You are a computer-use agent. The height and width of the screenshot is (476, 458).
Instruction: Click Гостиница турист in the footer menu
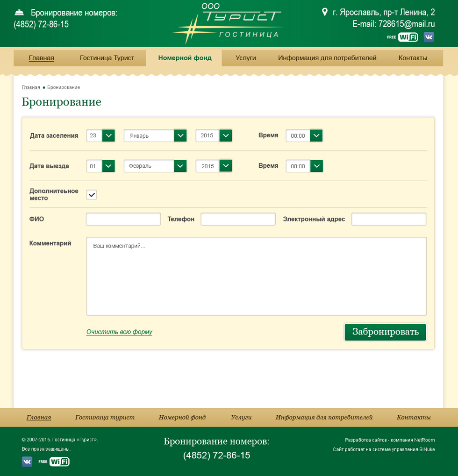tap(105, 418)
